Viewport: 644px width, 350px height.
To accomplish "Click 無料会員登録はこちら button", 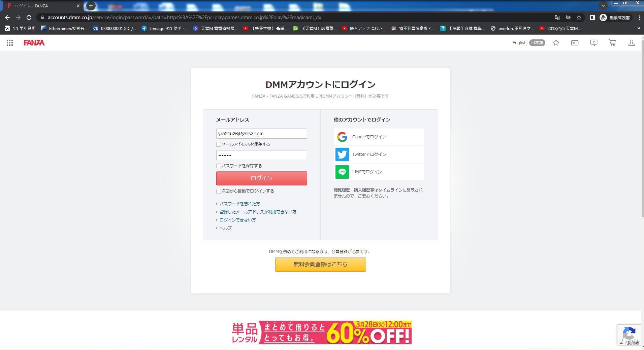I will tap(320, 265).
